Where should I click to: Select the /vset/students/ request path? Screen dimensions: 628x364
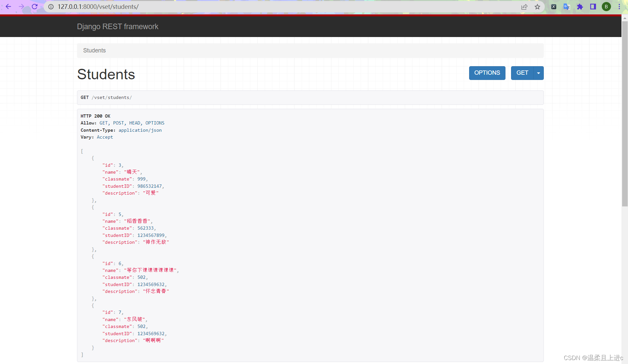pyautogui.click(x=112, y=97)
